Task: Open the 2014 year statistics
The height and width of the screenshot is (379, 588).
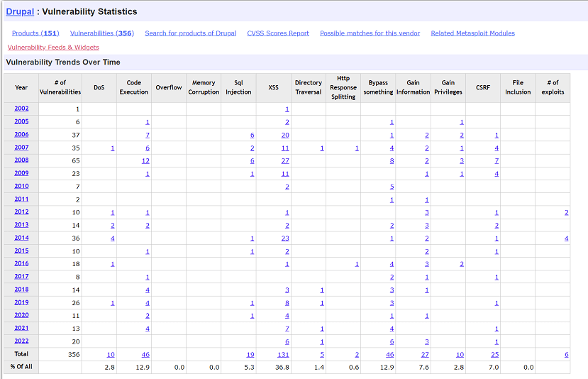Action: click(x=21, y=238)
